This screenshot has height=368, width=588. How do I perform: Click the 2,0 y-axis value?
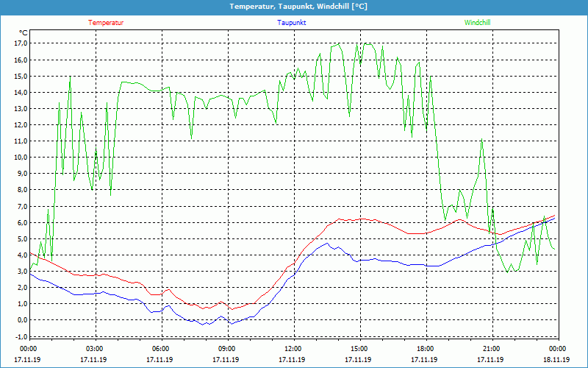(x=23, y=287)
